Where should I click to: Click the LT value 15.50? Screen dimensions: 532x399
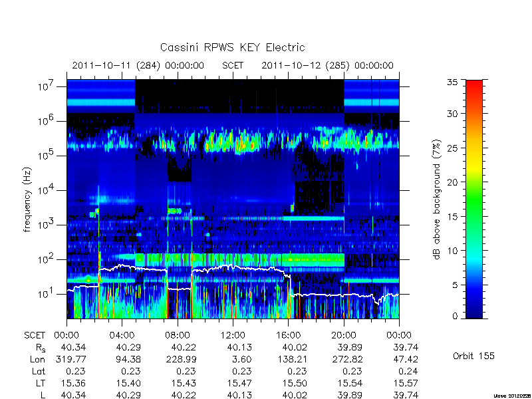tap(295, 383)
